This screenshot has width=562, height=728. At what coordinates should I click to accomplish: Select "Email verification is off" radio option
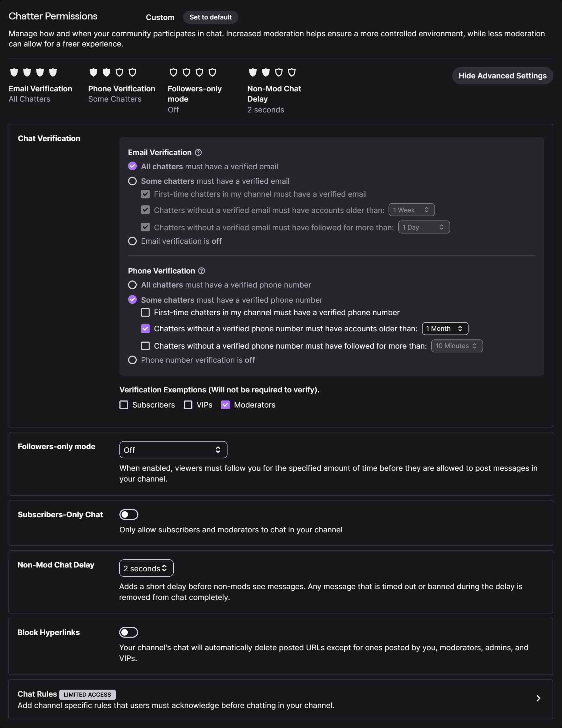pyautogui.click(x=132, y=241)
